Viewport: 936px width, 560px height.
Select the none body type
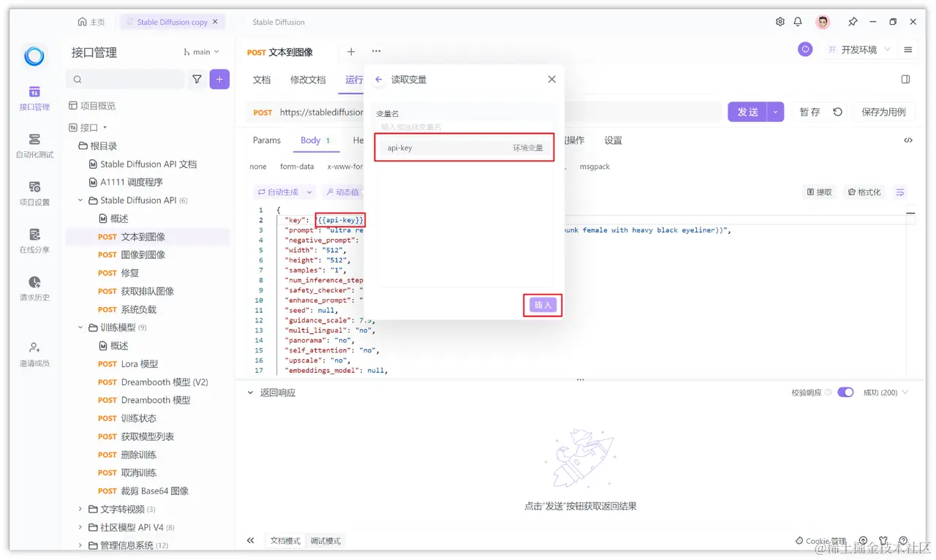pyautogui.click(x=258, y=167)
